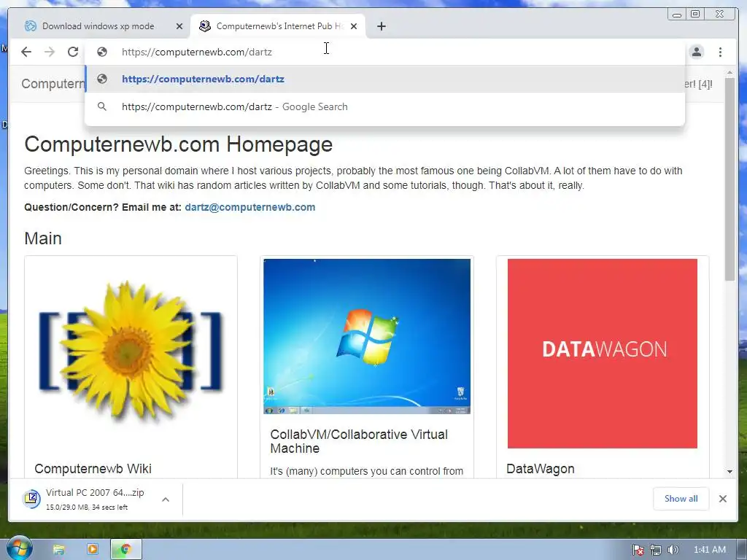Expand options for Virtual PC 2007 download

[166, 499]
